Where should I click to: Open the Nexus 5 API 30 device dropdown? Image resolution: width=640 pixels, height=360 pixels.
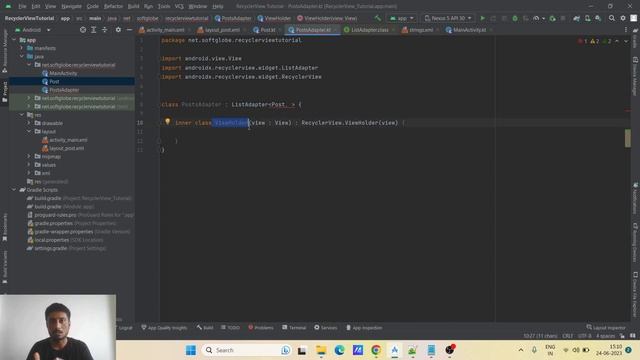click(448, 18)
